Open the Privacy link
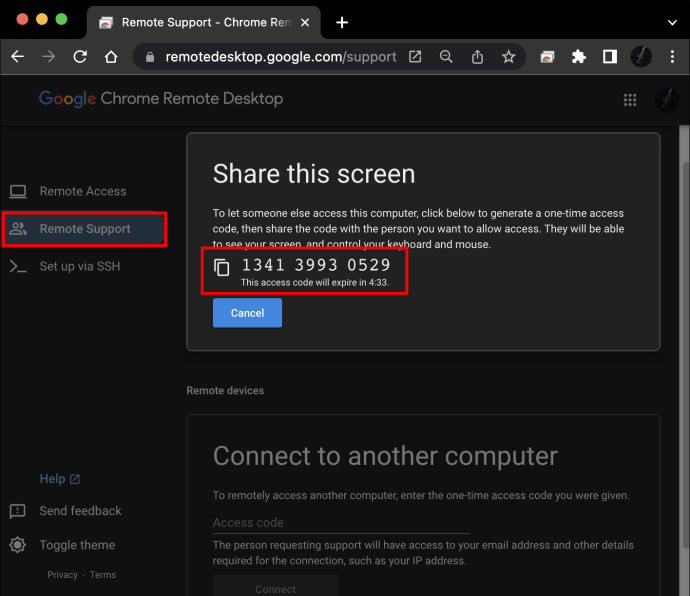Image resolution: width=690 pixels, height=596 pixels. (x=62, y=575)
